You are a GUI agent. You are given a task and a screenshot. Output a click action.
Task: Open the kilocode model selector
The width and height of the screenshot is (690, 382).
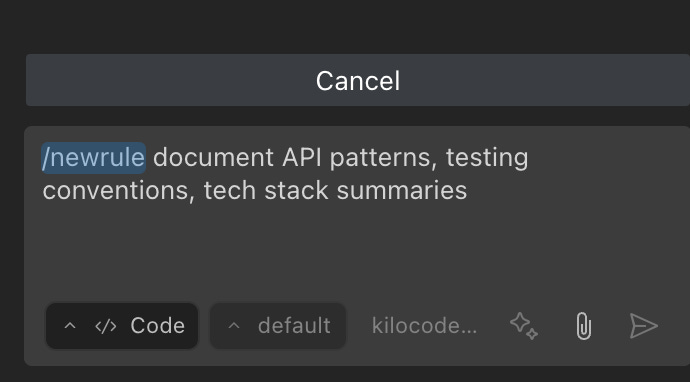(x=424, y=326)
